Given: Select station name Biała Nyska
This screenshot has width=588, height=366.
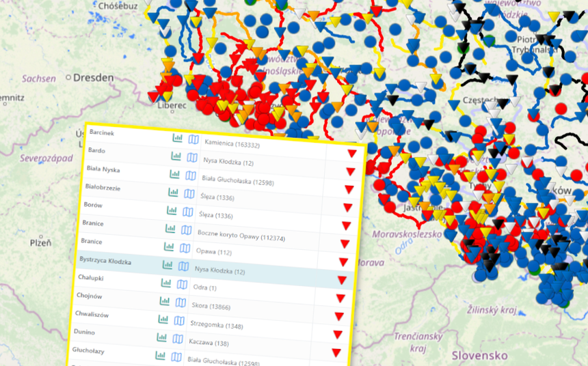Looking at the screenshot, I should (103, 169).
